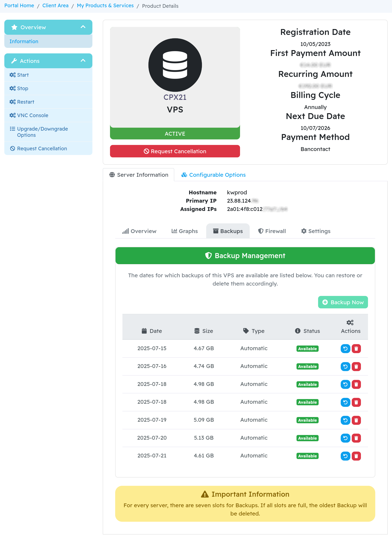Screen dimensions: 392x539
Task: Collapse the Overview sidebar panel chevron
Action: [x=83, y=27]
